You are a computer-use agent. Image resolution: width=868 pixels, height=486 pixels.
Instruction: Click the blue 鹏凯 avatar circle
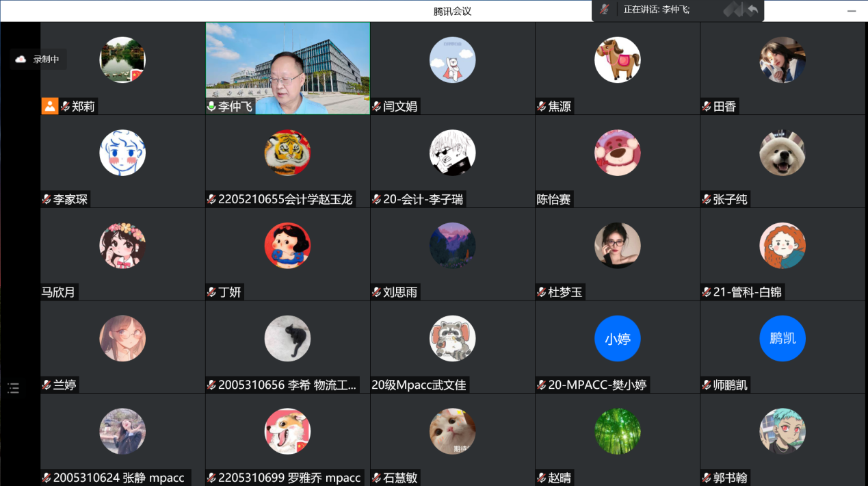[x=782, y=338]
